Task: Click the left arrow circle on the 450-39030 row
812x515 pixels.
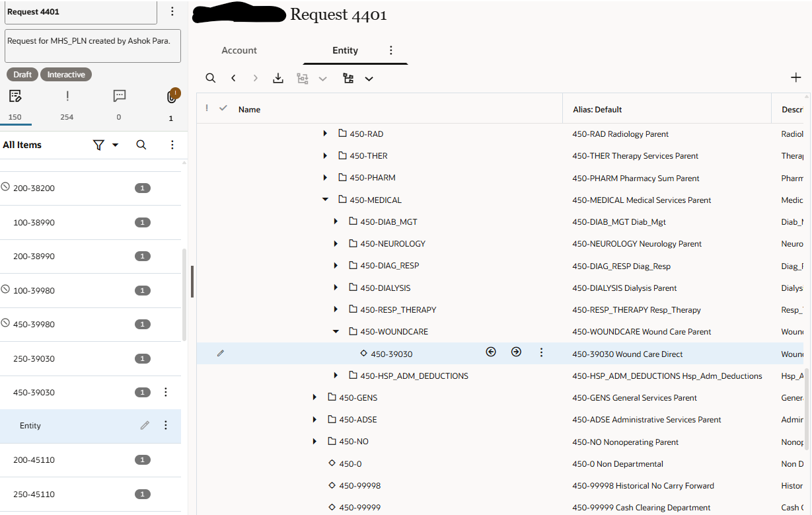Action: tap(490, 352)
